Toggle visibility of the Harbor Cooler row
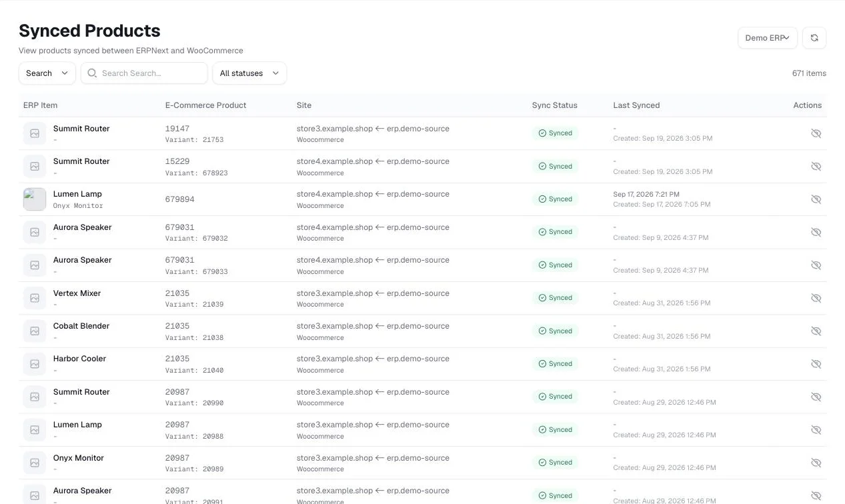 click(816, 363)
